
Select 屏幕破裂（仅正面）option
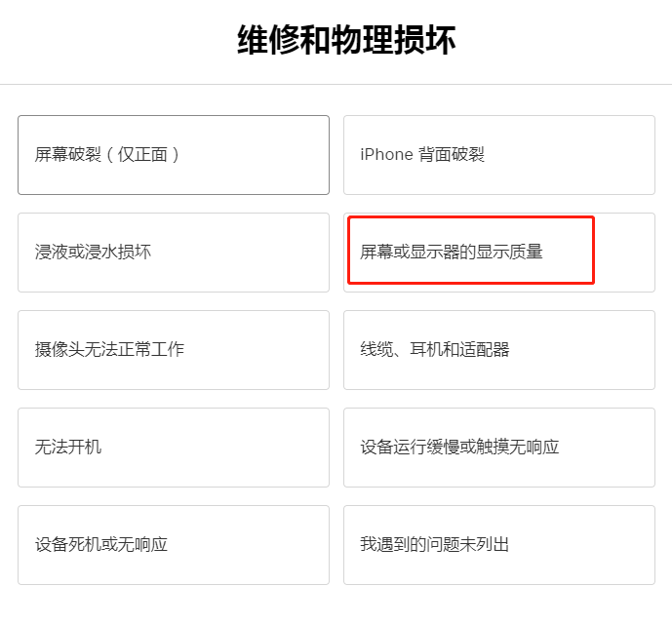coord(174,155)
